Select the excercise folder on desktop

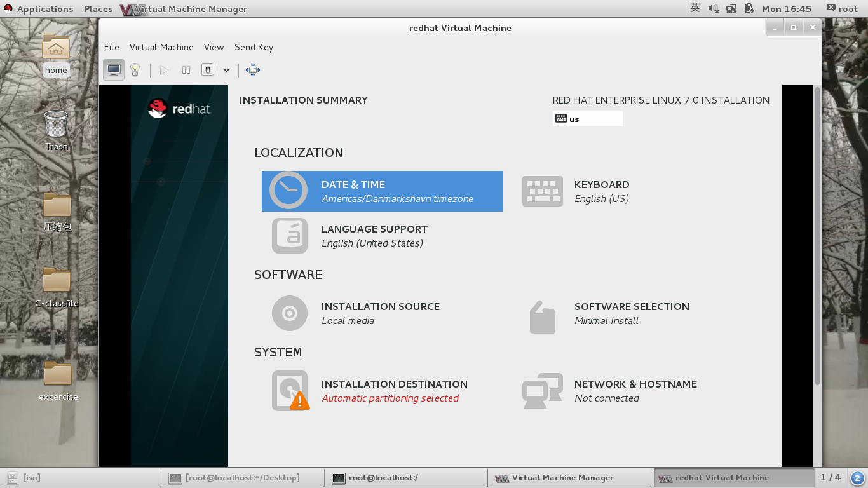(x=58, y=381)
